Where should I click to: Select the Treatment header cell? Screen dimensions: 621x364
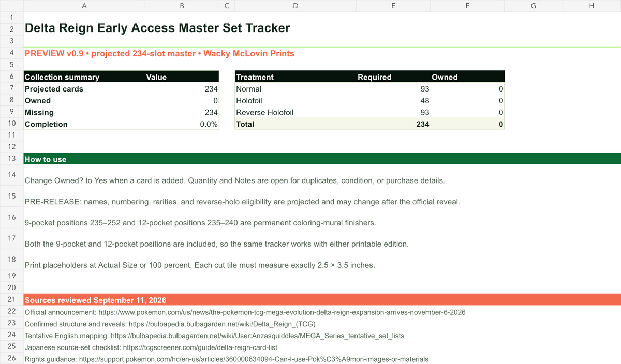(295, 77)
